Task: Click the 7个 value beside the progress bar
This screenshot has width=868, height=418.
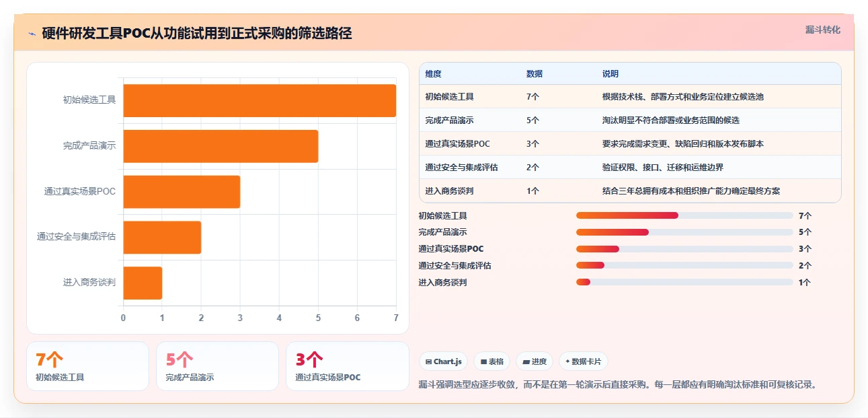Action: click(805, 216)
